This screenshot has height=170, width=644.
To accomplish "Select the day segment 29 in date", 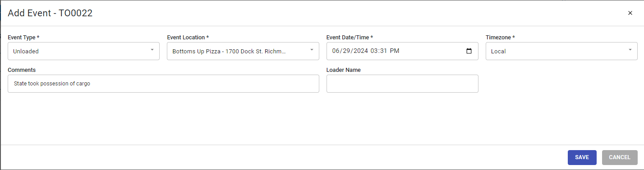I will pos(345,51).
